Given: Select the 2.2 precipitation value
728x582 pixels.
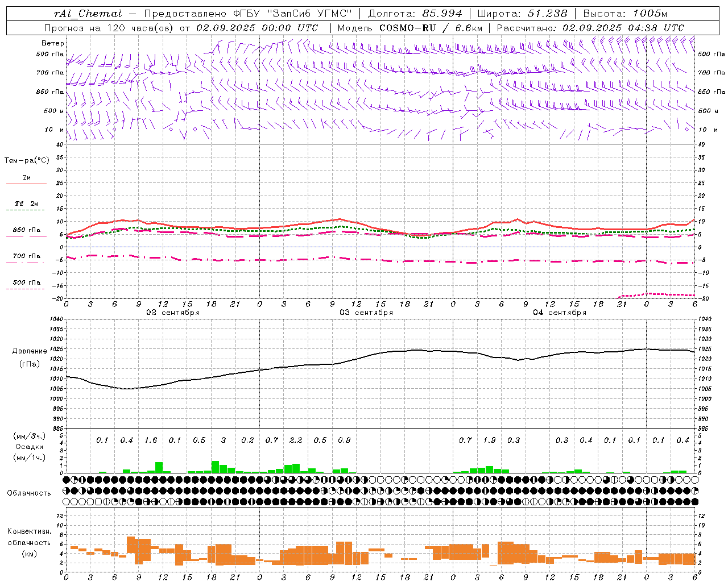Looking at the screenshot, I should (296, 440).
